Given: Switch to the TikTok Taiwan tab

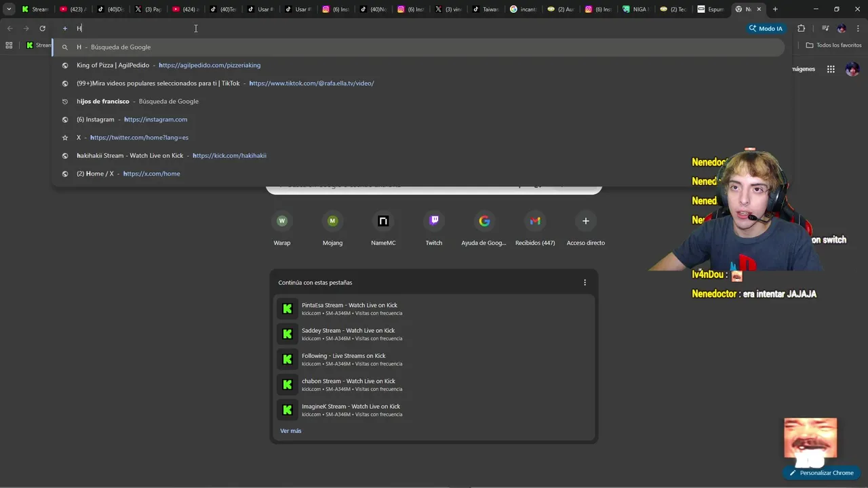Looking at the screenshot, I should (x=486, y=9).
